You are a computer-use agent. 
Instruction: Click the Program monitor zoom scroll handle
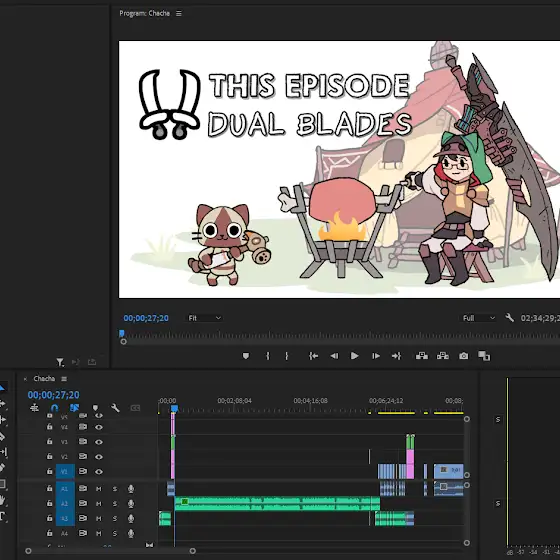(x=124, y=341)
